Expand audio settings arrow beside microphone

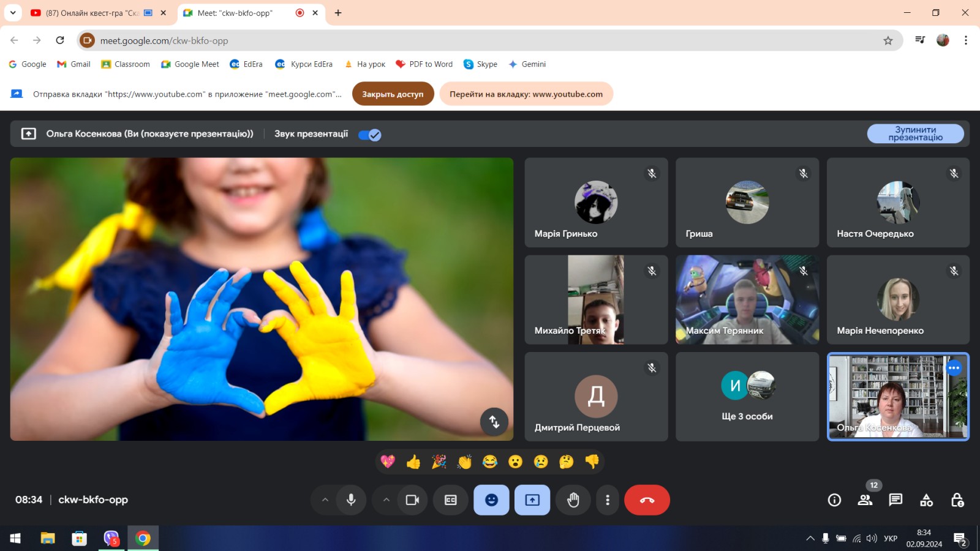coord(325,500)
